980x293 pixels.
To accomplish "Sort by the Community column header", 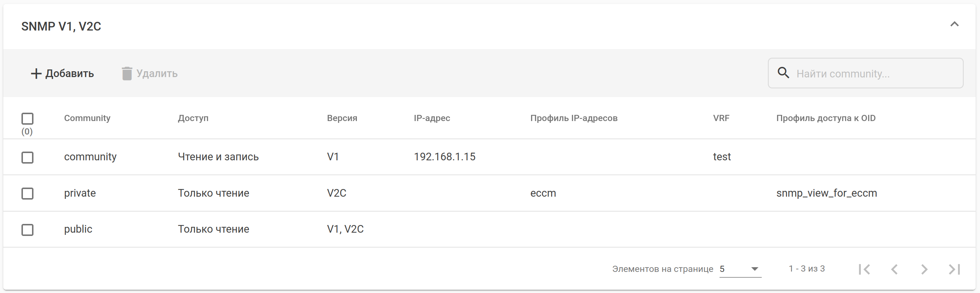I will pyautogui.click(x=87, y=118).
